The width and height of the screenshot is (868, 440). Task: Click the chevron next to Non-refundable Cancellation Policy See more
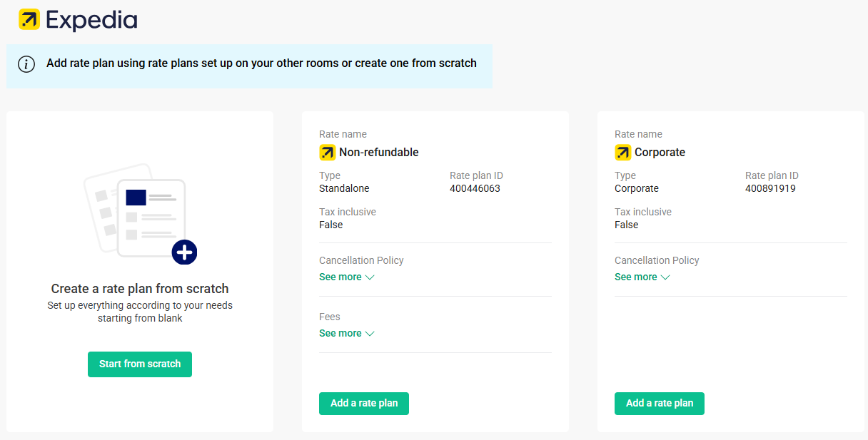(x=370, y=277)
